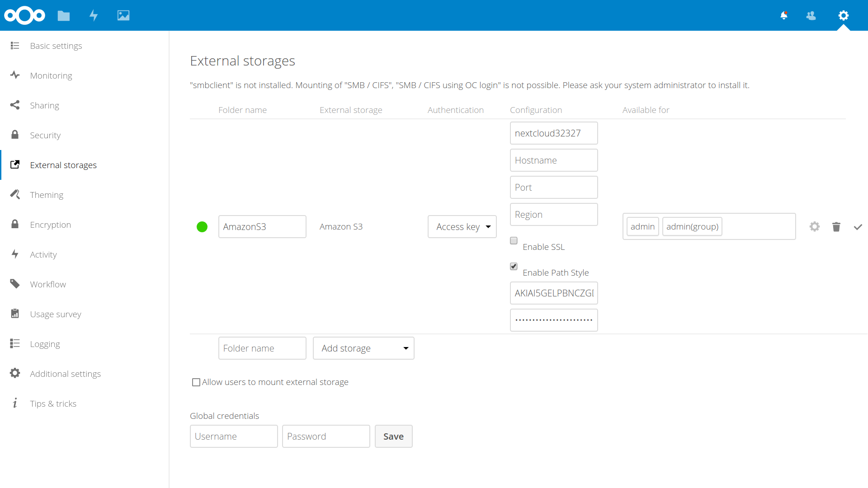Delete the AmazonS3 storage via trash icon

pos(836,227)
